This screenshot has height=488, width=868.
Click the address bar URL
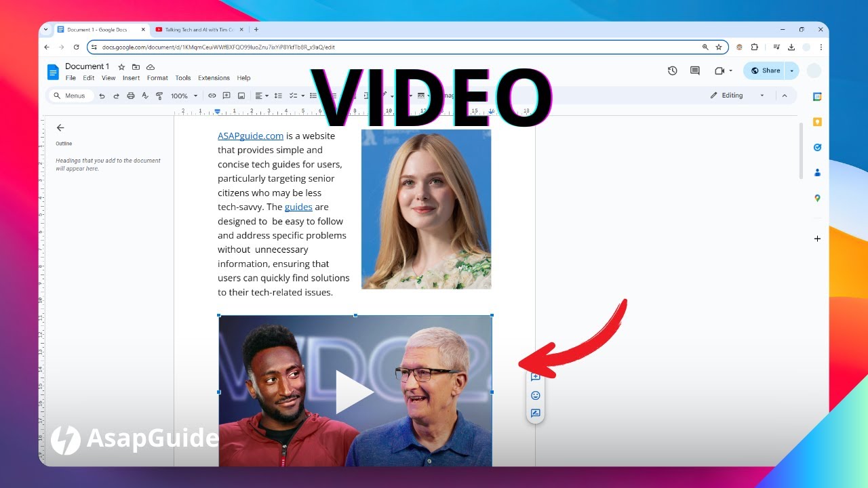click(218, 47)
